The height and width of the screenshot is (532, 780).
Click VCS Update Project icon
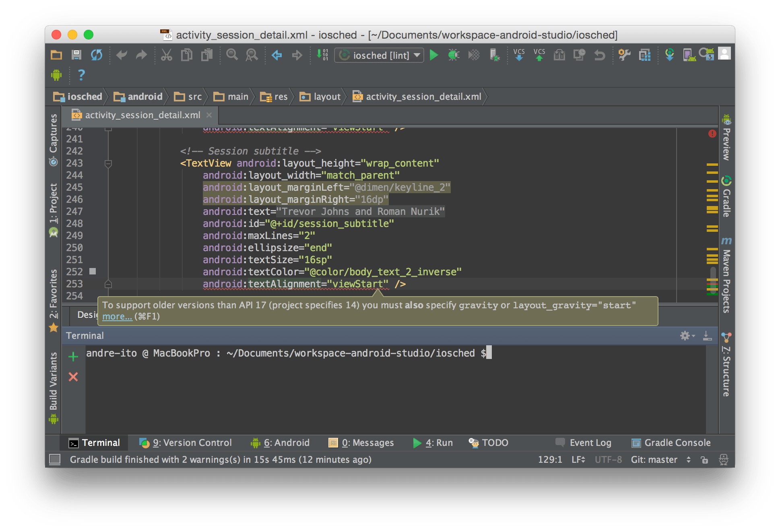pyautogui.click(x=519, y=55)
